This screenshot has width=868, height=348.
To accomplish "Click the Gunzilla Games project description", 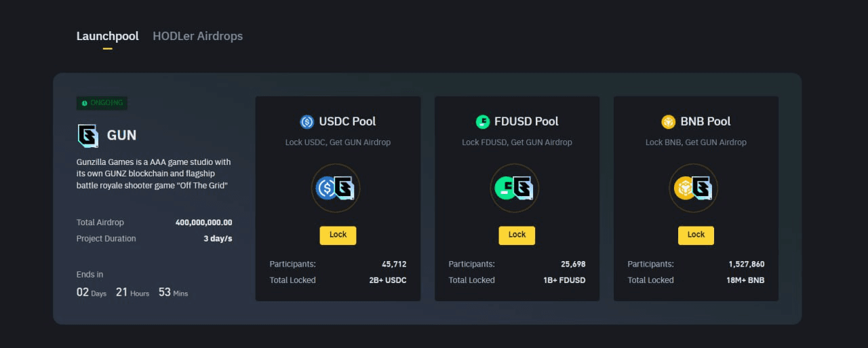I will pos(154,174).
